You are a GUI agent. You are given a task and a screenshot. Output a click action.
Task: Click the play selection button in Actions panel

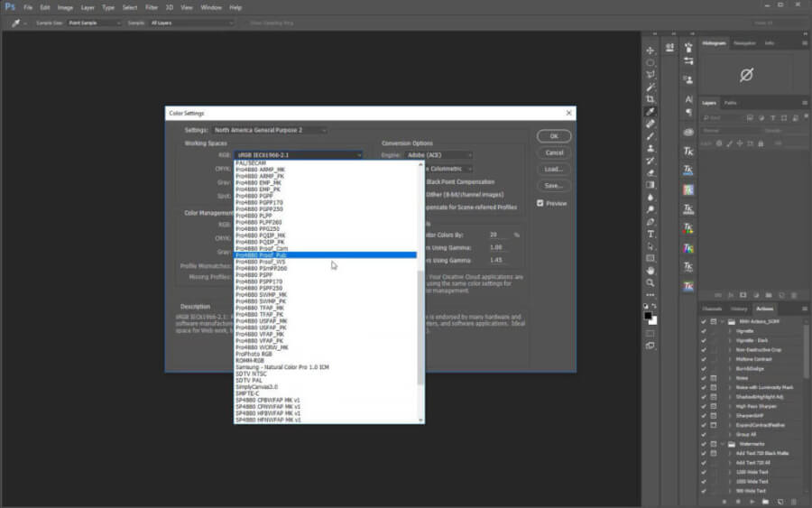click(752, 502)
